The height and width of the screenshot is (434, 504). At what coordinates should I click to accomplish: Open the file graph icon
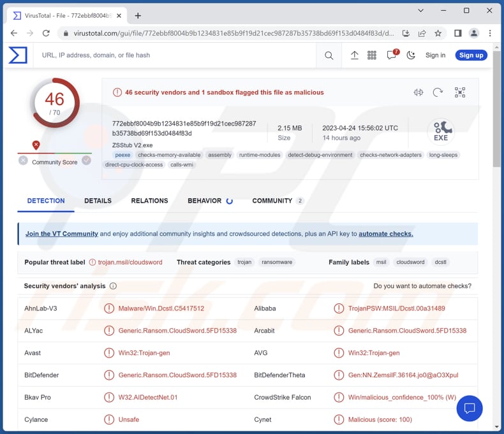[460, 92]
